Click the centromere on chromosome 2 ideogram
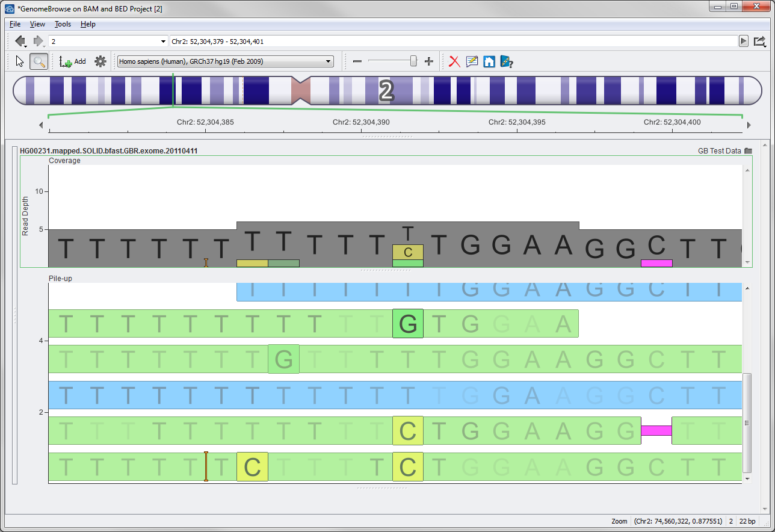775x532 pixels. click(x=300, y=90)
